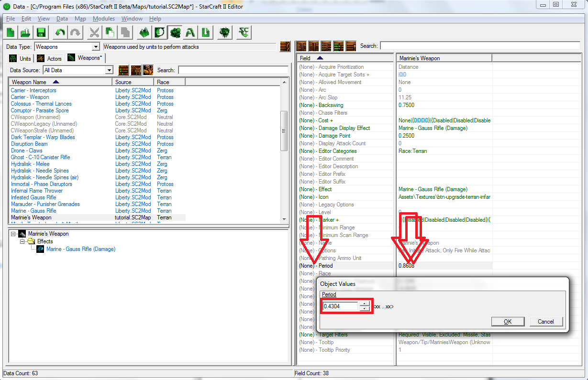Image resolution: width=588 pixels, height=380 pixels.
Task: Click the gray Paste icon
Action: [x=125, y=33]
